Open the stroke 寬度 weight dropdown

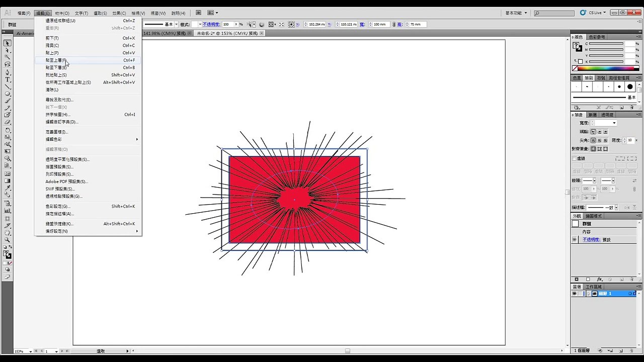(x=614, y=123)
